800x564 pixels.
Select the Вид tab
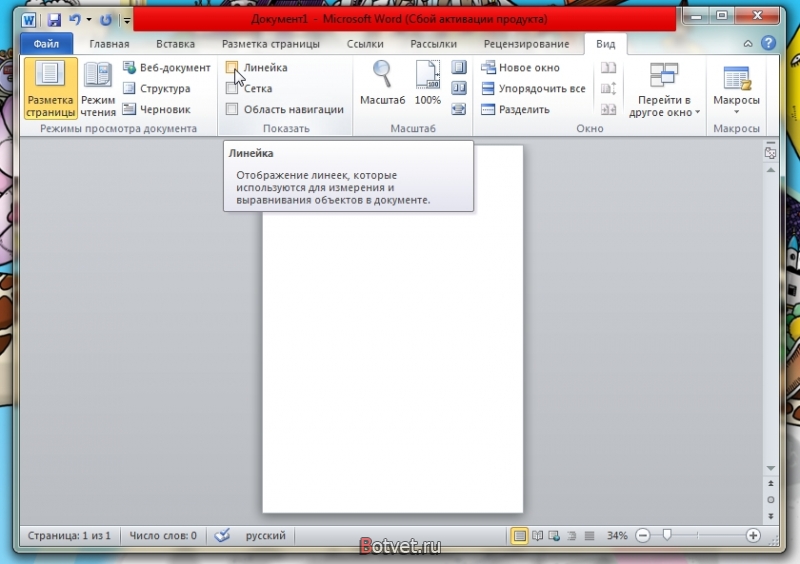coord(606,44)
